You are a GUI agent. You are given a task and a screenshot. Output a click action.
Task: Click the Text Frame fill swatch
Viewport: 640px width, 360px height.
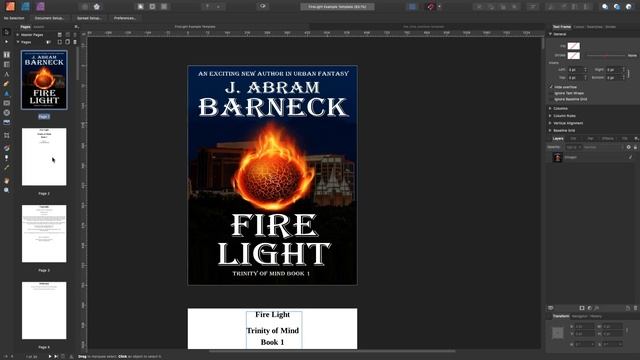click(573, 46)
